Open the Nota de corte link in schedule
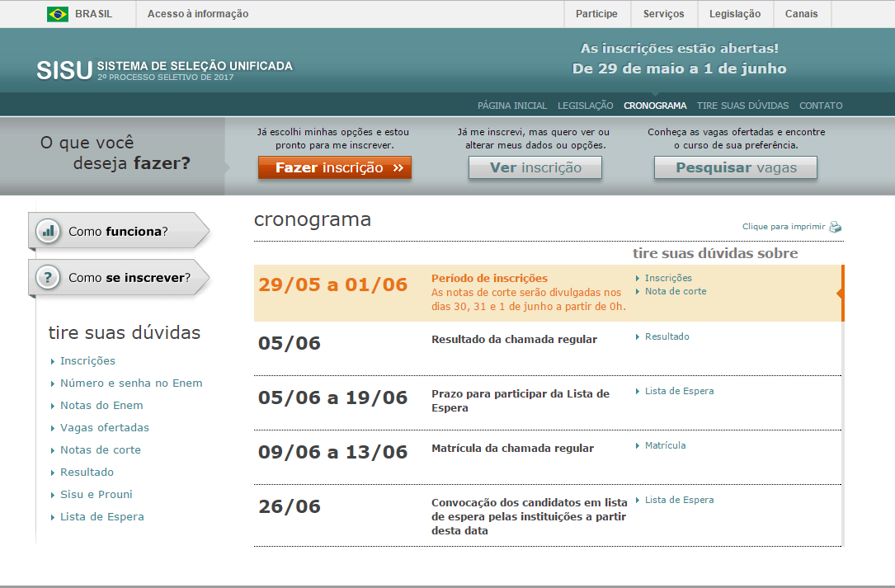 point(676,291)
